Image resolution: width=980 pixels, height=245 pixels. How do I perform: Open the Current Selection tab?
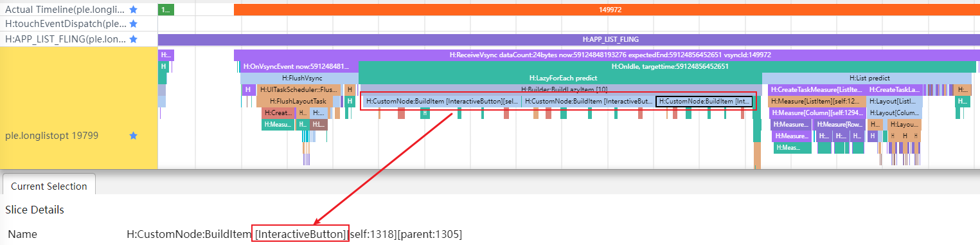click(49, 186)
